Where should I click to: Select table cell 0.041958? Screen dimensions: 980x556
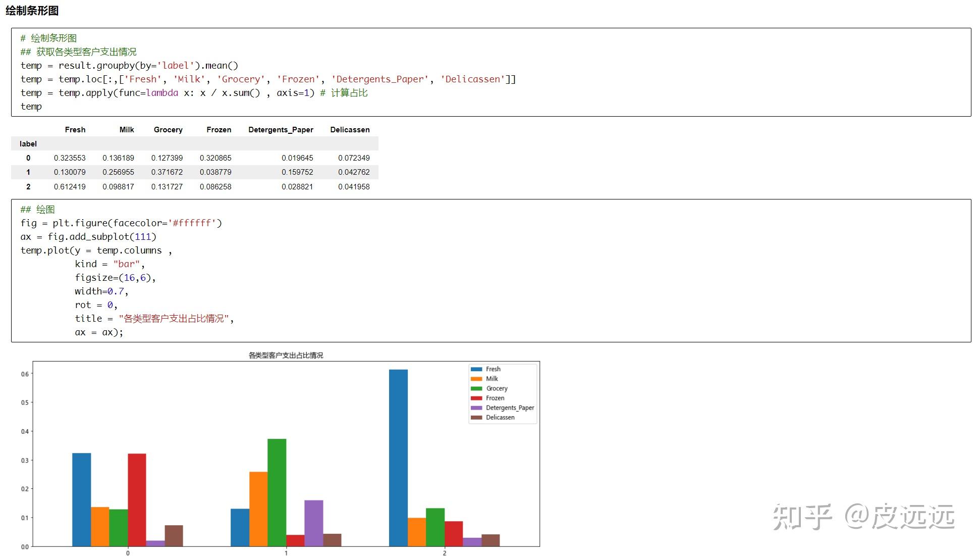tap(354, 187)
